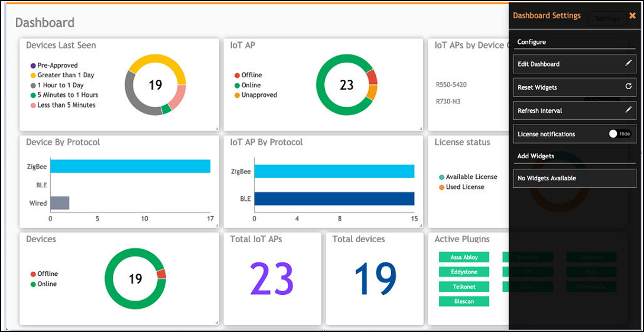Click the resize handle of the Devices widget
Image resolution: width=644 pixels, height=332 pixels.
tap(216, 323)
